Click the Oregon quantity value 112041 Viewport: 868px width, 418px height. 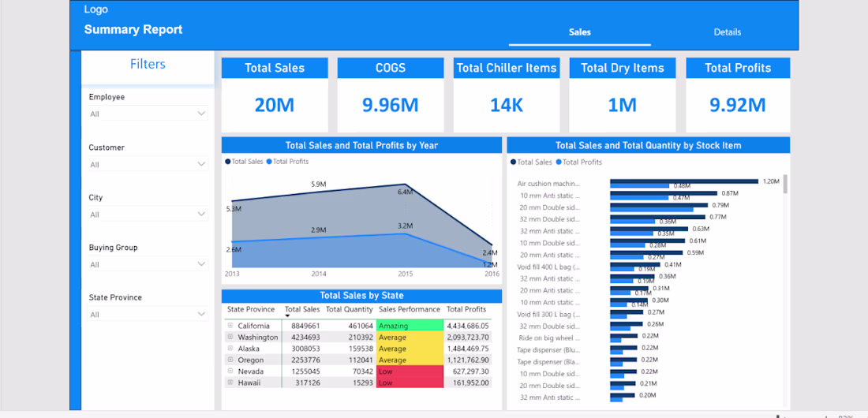[360, 360]
